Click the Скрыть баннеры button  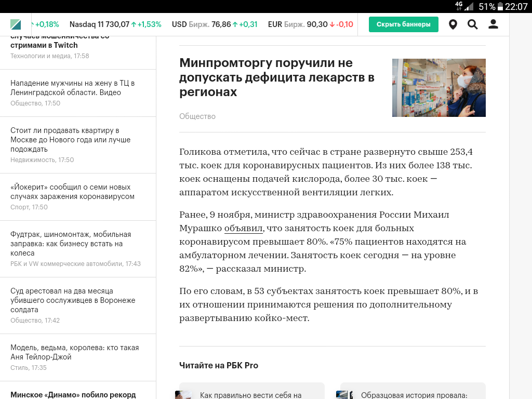pos(403,24)
